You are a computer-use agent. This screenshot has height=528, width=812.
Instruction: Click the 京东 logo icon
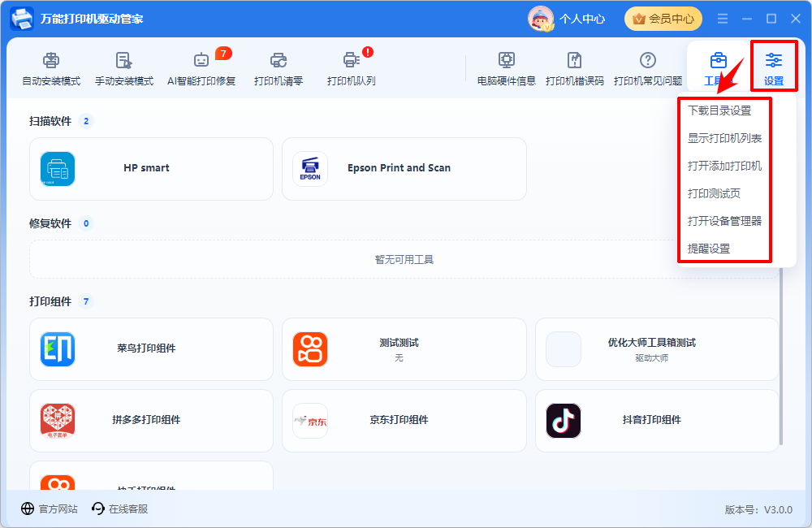click(x=310, y=421)
